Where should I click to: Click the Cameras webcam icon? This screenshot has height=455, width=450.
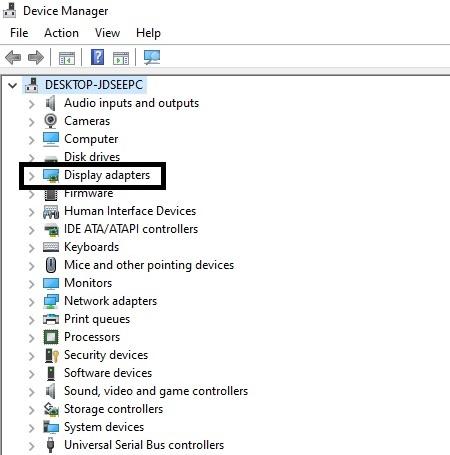click(51, 121)
